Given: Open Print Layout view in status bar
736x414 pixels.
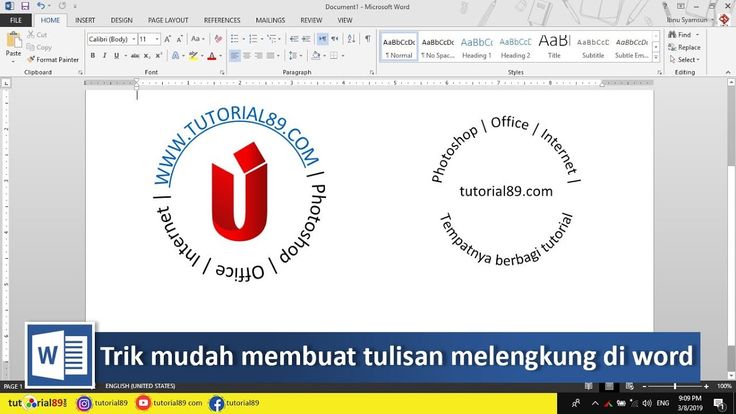Looking at the screenshot, I should 609,386.
